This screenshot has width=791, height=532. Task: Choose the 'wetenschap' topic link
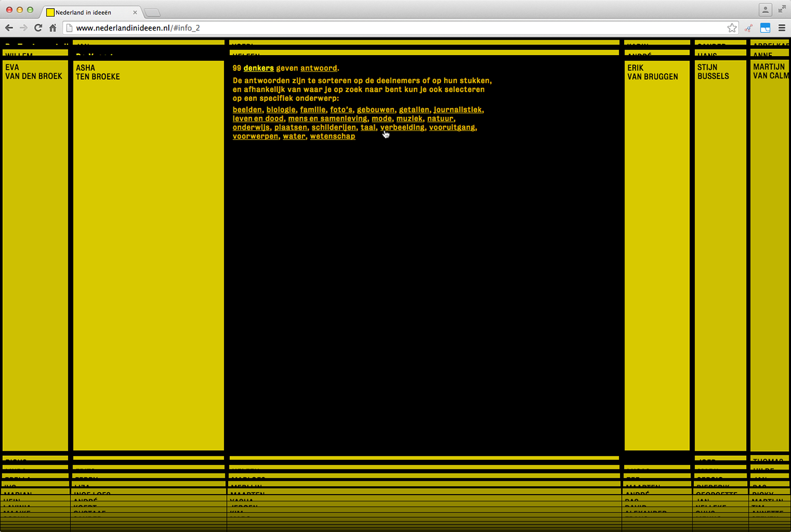pyautogui.click(x=332, y=136)
